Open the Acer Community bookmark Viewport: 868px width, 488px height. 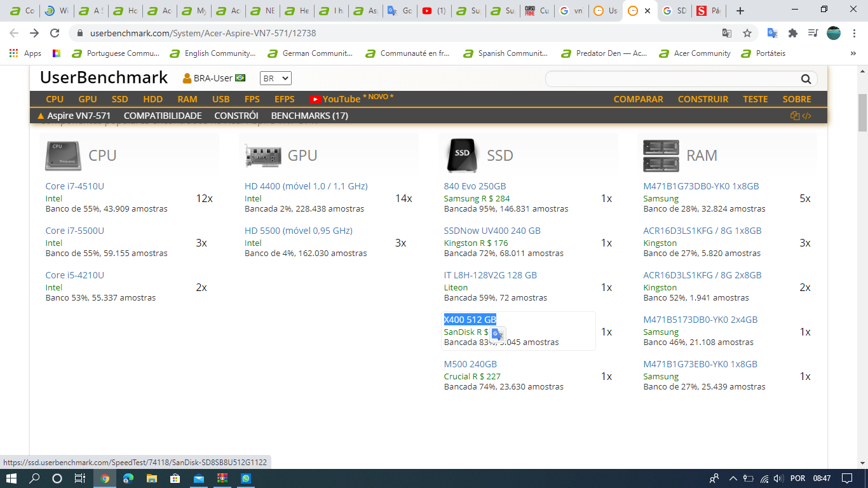tap(695, 53)
